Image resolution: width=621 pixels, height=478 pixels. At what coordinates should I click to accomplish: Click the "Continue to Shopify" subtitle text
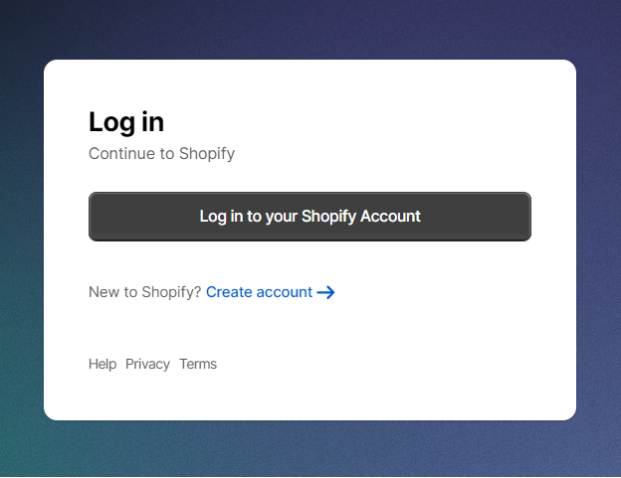click(161, 154)
